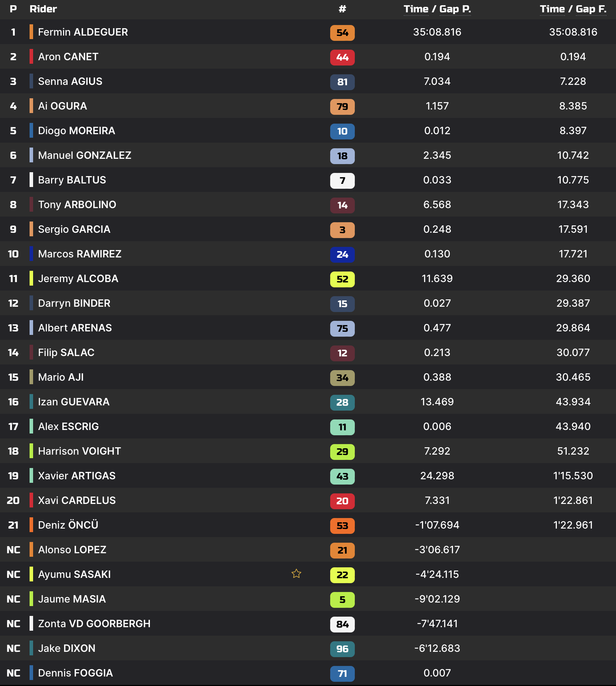The height and width of the screenshot is (686, 616).
Task: Click the Rider column header
Action: tap(43, 9)
